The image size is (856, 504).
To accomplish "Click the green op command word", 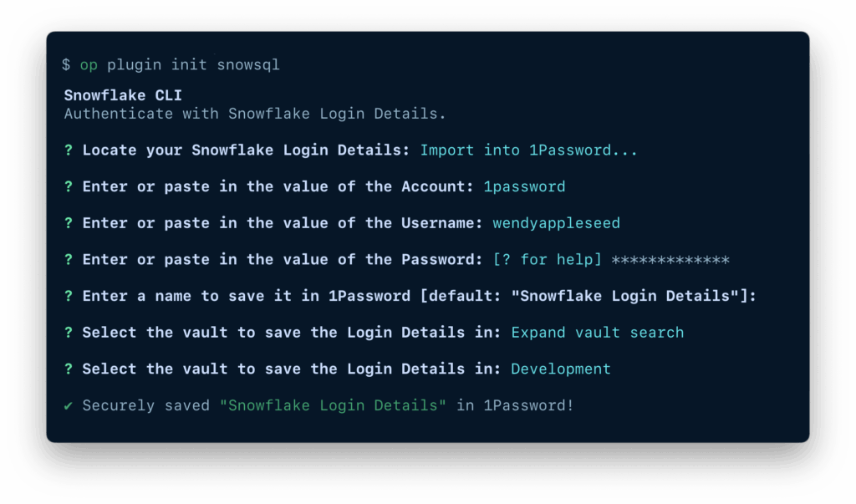I will pos(89,65).
